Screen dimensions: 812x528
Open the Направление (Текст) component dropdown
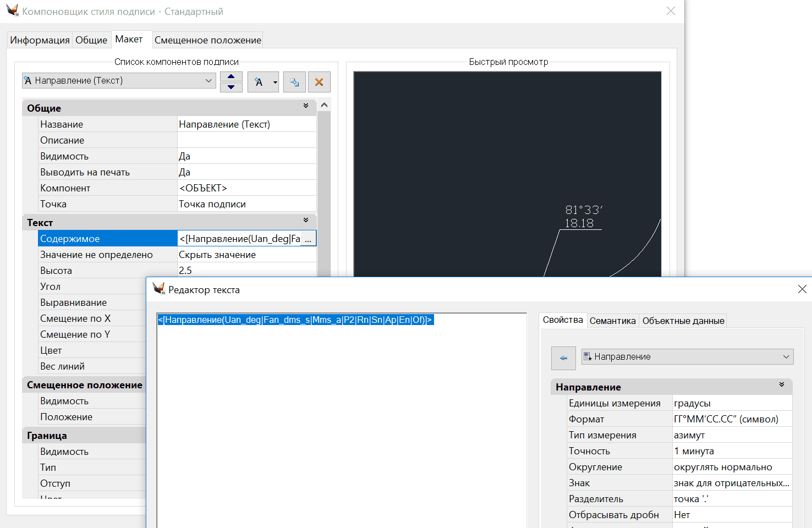[208, 81]
